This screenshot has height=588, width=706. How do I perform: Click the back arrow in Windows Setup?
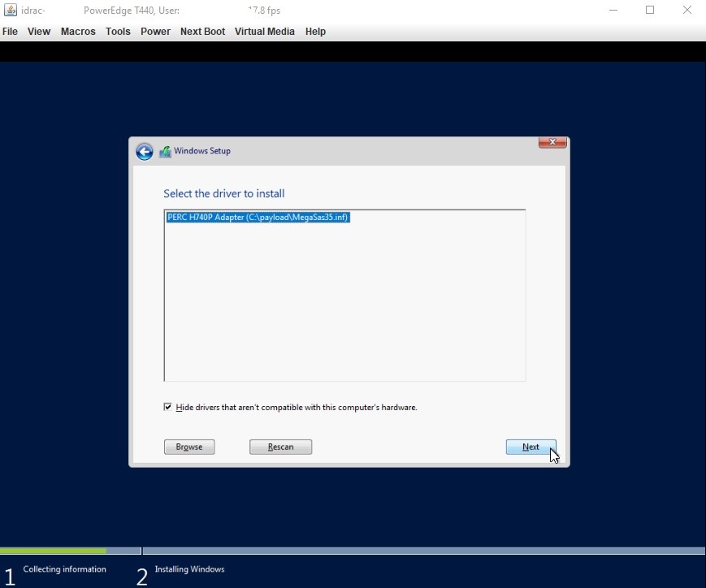144,151
